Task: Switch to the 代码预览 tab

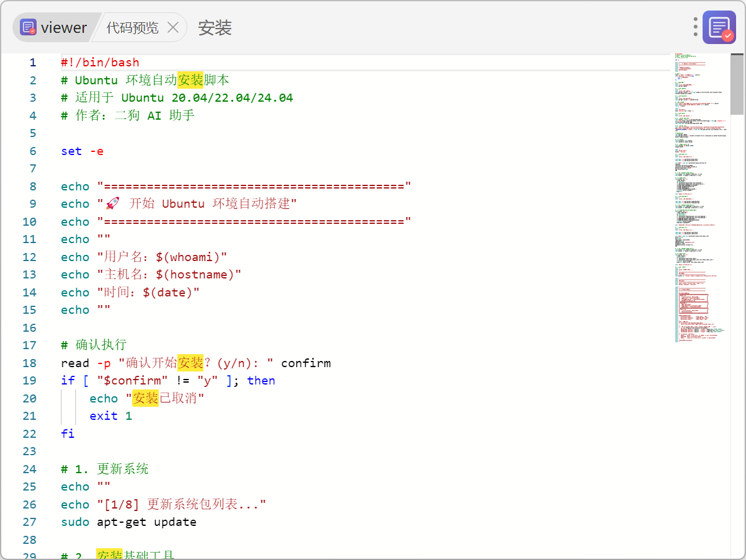Action: pyautogui.click(x=132, y=27)
